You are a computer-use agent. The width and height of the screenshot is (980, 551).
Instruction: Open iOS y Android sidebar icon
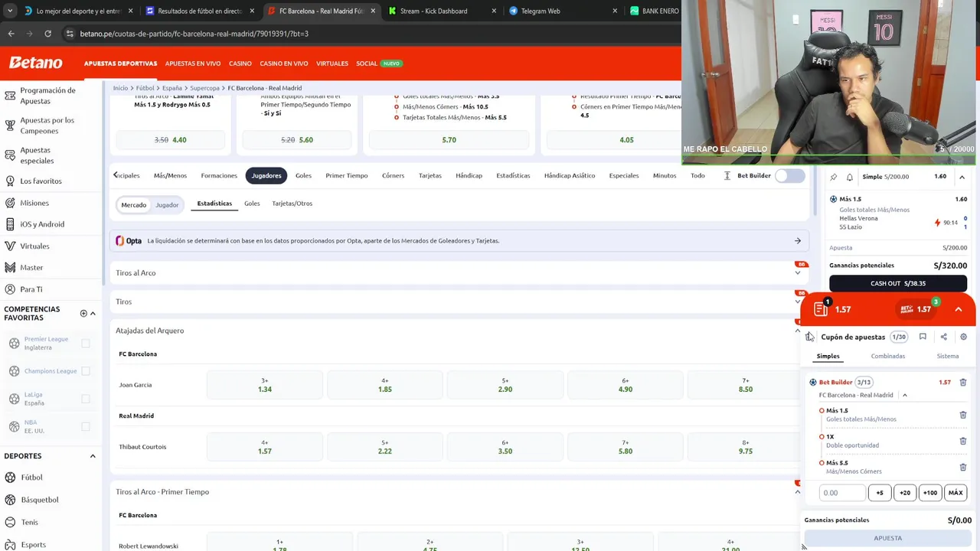coord(10,224)
